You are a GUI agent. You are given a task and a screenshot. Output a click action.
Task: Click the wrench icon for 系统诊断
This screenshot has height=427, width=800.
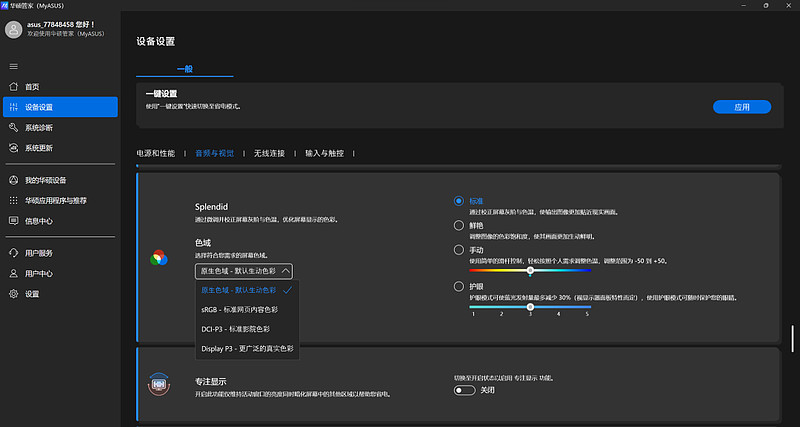point(14,128)
